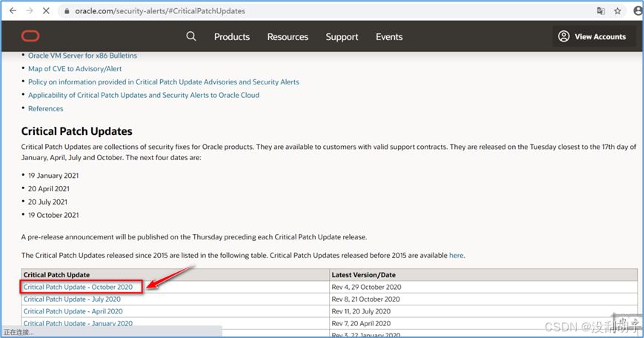Open the Resources menu
This screenshot has width=644, height=338.
click(288, 37)
